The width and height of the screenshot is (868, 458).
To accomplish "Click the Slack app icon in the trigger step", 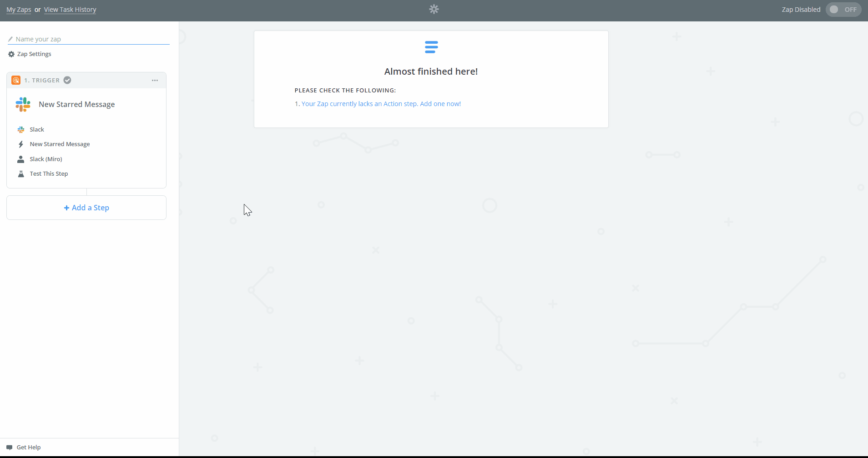I will pos(23,104).
